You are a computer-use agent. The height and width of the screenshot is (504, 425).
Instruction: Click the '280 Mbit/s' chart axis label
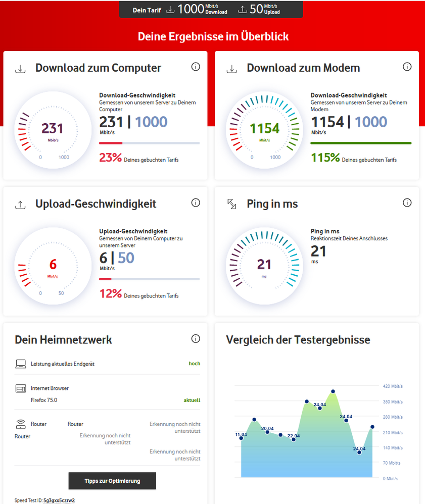(x=393, y=417)
